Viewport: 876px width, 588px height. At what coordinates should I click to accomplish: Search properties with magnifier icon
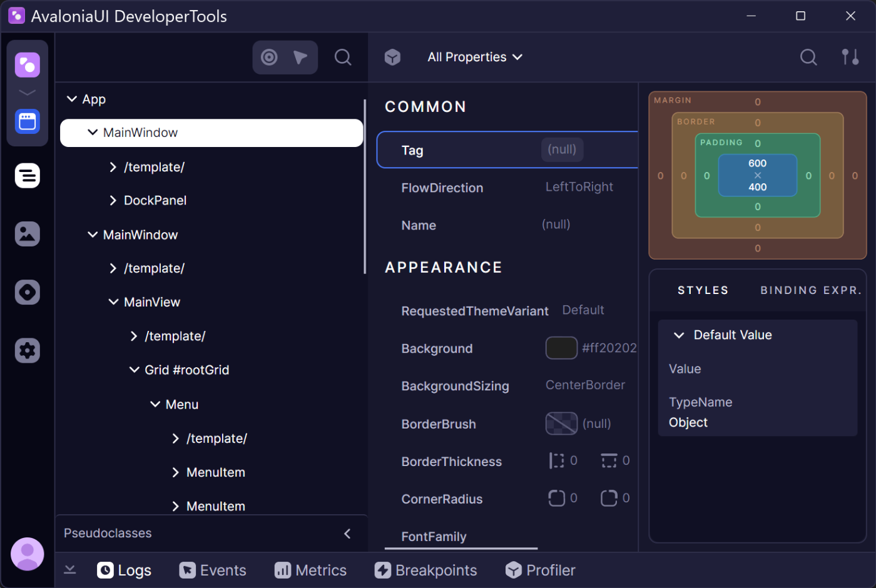click(x=808, y=58)
